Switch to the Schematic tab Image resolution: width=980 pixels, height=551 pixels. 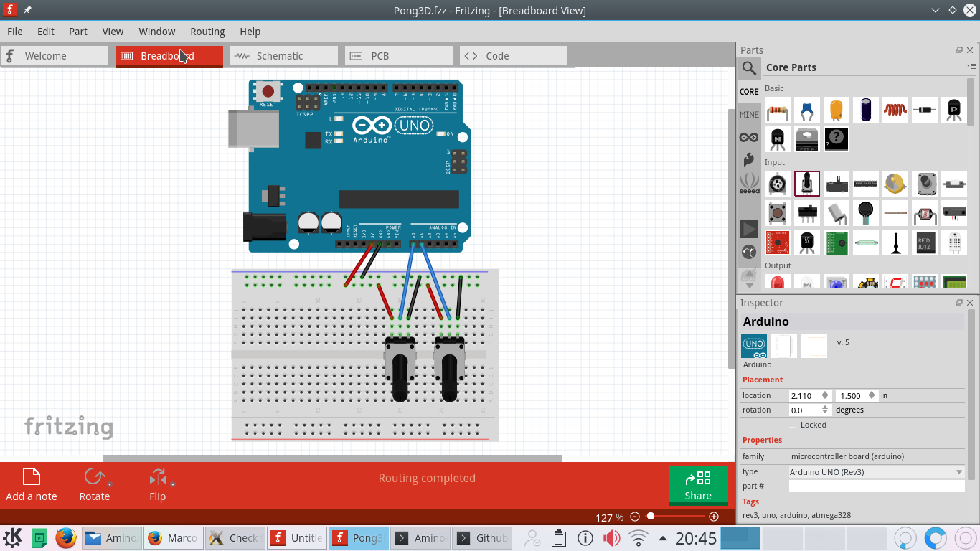click(x=284, y=56)
